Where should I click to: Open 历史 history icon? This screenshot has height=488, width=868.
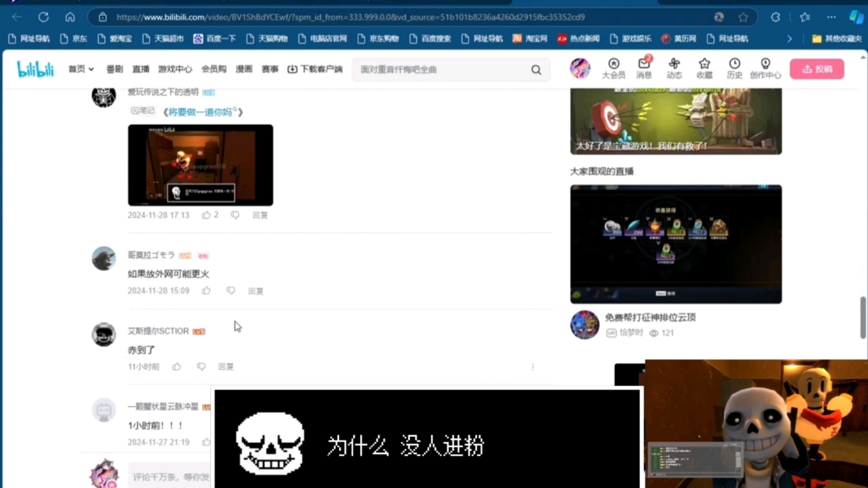[735, 69]
